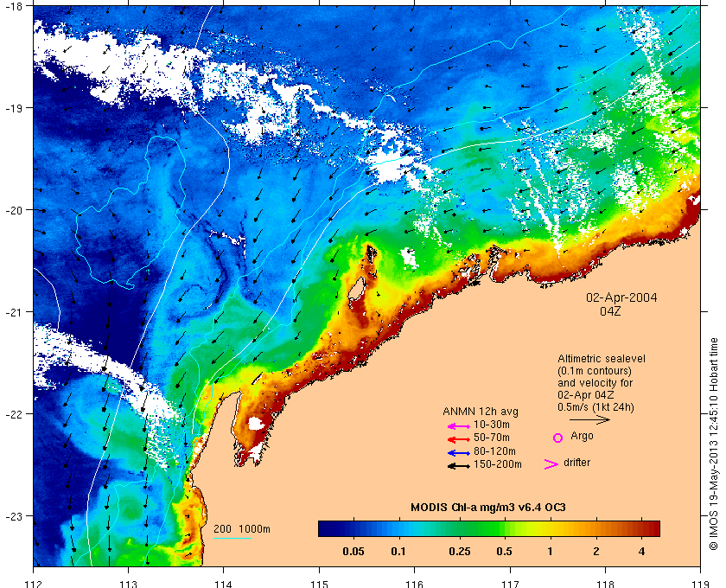Click the cyan 200m contour legend line
The height and width of the screenshot is (588, 726).
[x=232, y=539]
